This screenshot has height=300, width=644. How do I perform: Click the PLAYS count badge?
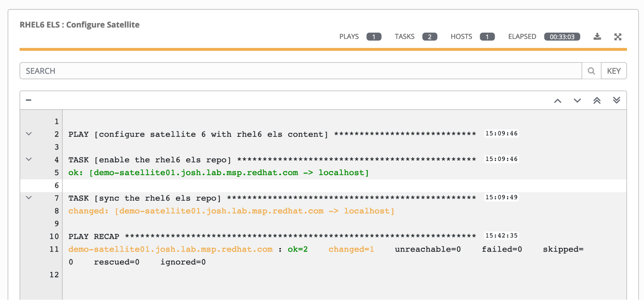(x=374, y=37)
